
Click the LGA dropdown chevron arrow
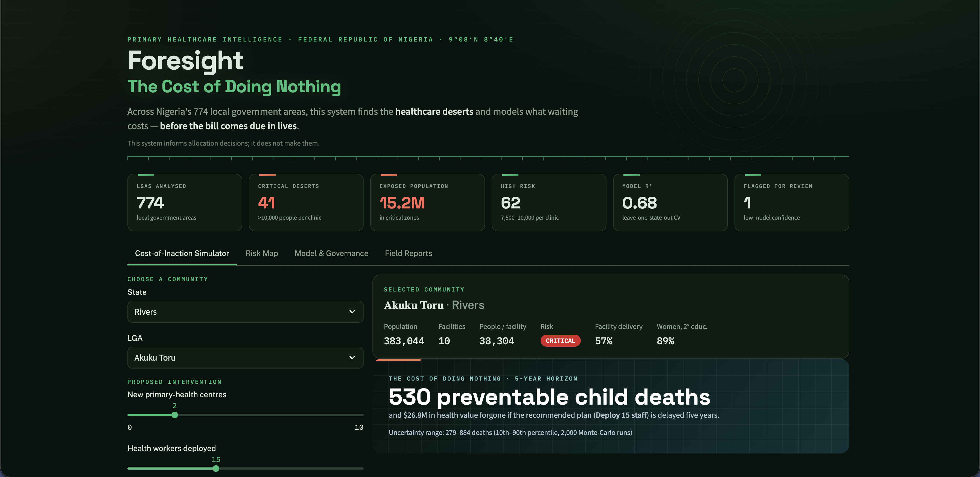coord(352,357)
